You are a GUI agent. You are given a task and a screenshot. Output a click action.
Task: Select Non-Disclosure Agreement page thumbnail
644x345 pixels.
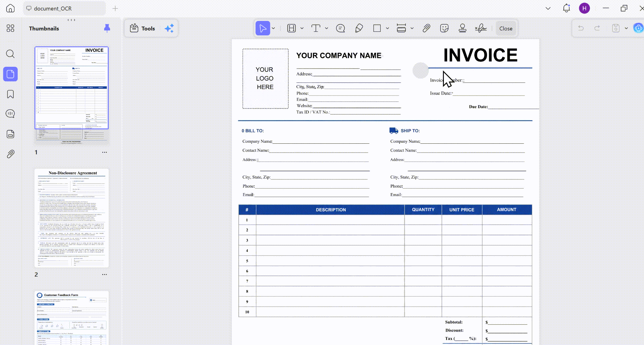(x=72, y=218)
